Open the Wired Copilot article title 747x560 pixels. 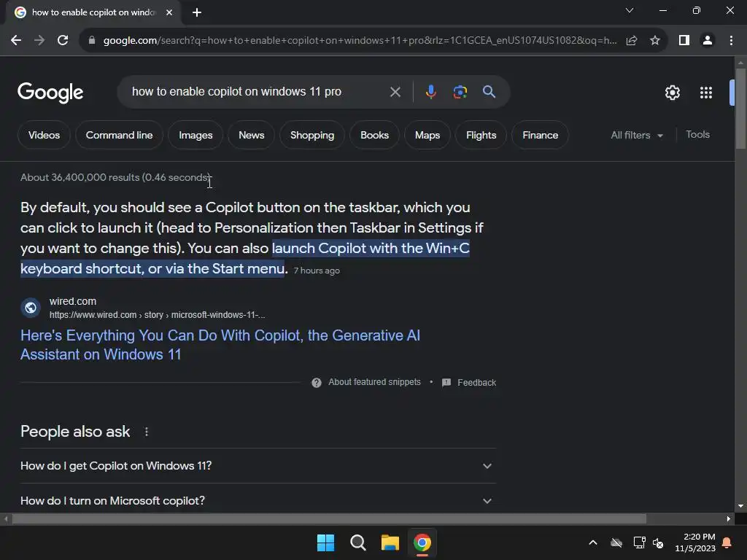coord(220,345)
